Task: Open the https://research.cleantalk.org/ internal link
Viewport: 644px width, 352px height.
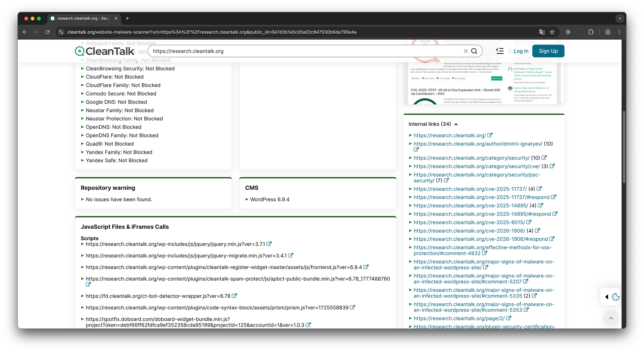Action: pos(449,135)
